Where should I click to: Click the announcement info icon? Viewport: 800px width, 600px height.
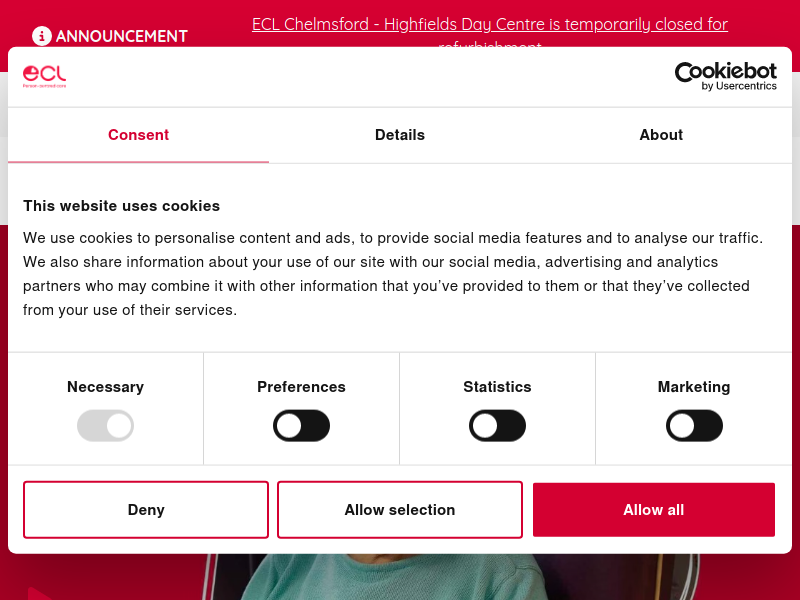(42, 36)
